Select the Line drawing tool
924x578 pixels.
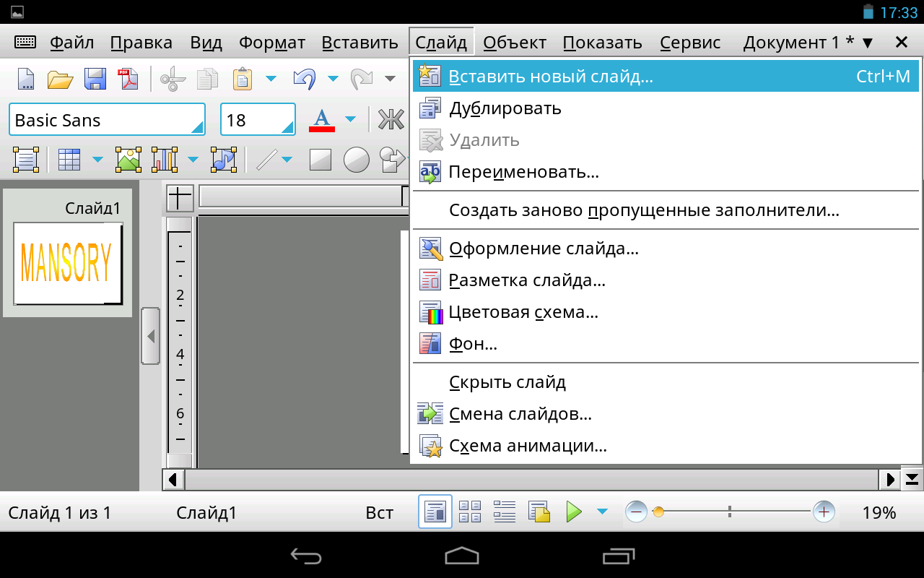point(266,160)
